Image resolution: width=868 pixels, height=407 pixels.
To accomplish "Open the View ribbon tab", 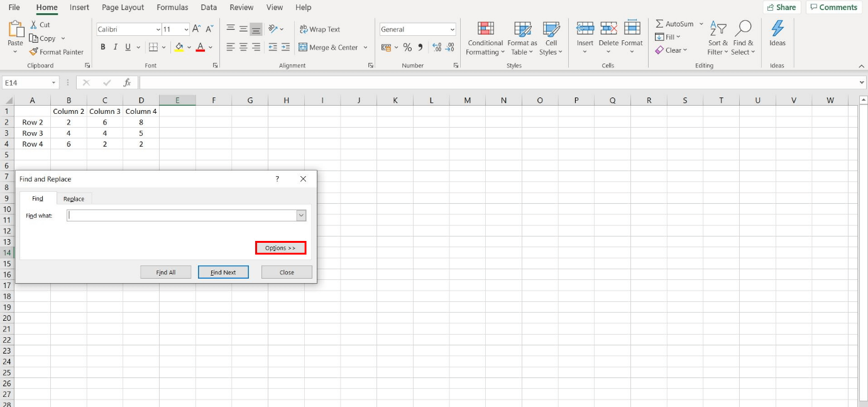I will 275,8.
